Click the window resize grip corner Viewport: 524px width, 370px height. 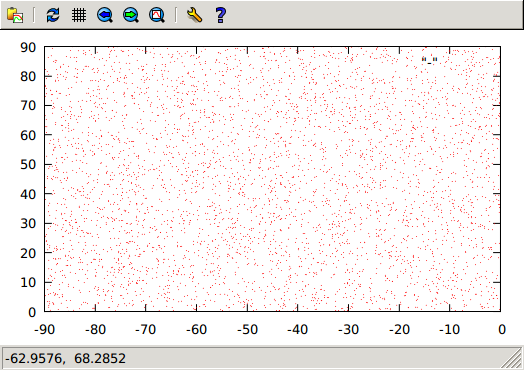[x=512, y=358]
